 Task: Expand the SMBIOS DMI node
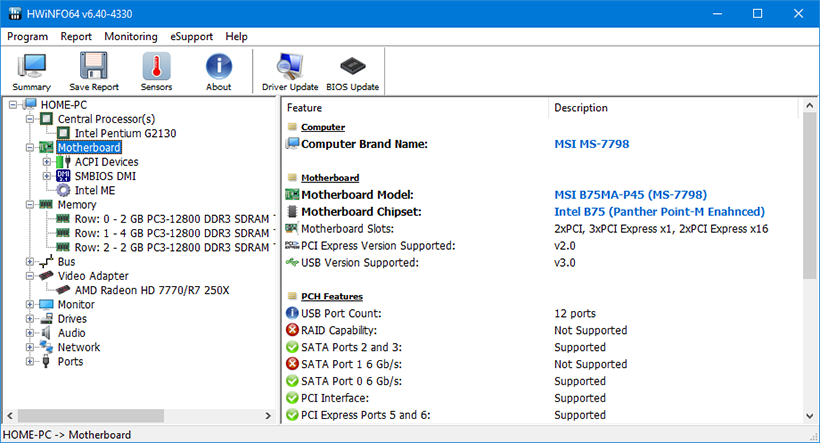point(47,176)
